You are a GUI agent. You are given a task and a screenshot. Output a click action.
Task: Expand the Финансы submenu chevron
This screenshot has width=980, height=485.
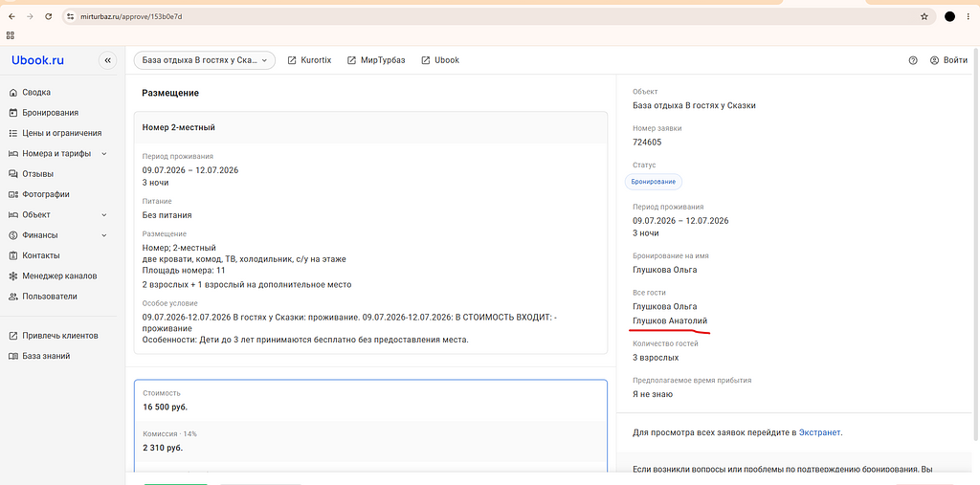pyautogui.click(x=103, y=235)
